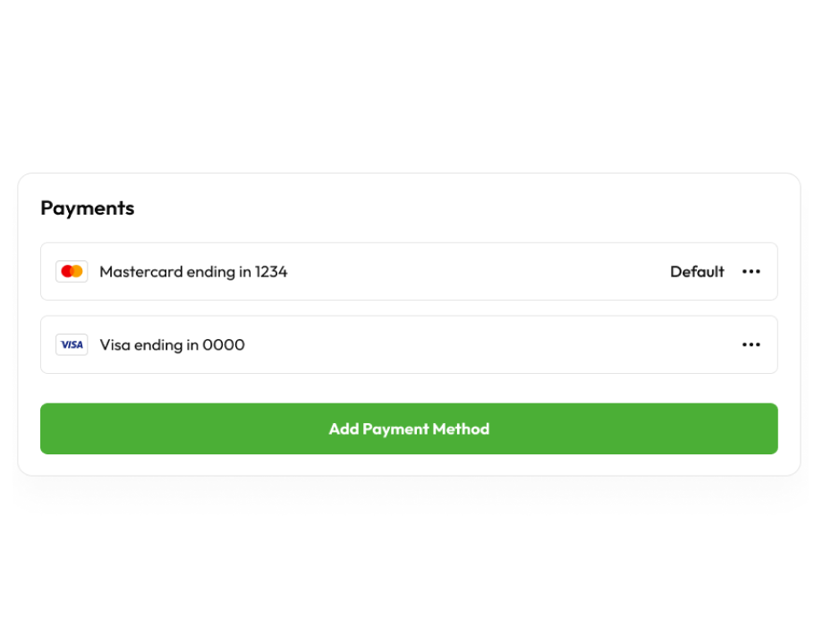Show more options for card ending 1234
Screen dimensions: 823x644
[x=751, y=271]
